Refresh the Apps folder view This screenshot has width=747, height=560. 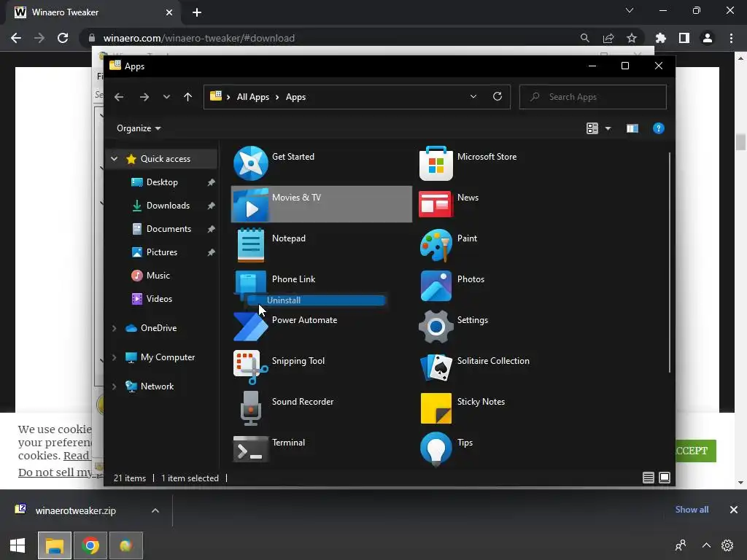(498, 97)
